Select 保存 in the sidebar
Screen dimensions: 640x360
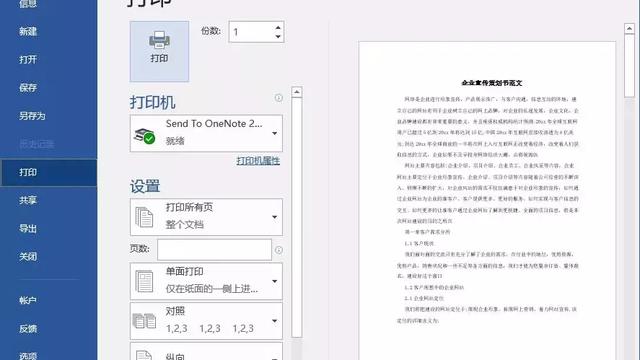coord(28,88)
